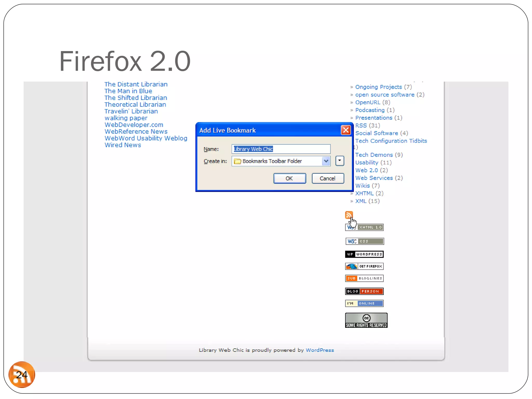Open the Web Services category

pos(374,178)
